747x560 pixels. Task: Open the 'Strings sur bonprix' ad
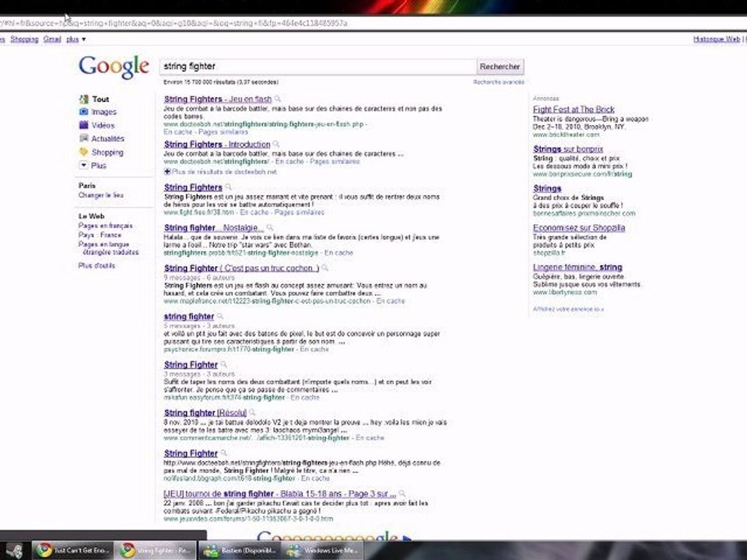pos(568,149)
